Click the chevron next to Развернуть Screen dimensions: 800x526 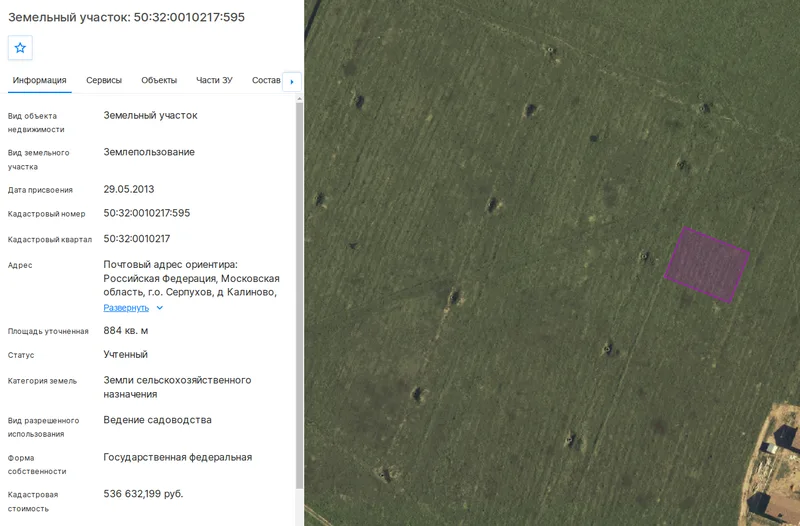tap(160, 308)
